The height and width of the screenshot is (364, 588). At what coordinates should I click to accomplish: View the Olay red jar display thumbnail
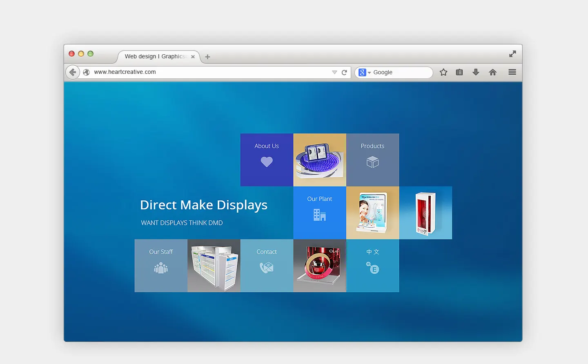coord(320,266)
